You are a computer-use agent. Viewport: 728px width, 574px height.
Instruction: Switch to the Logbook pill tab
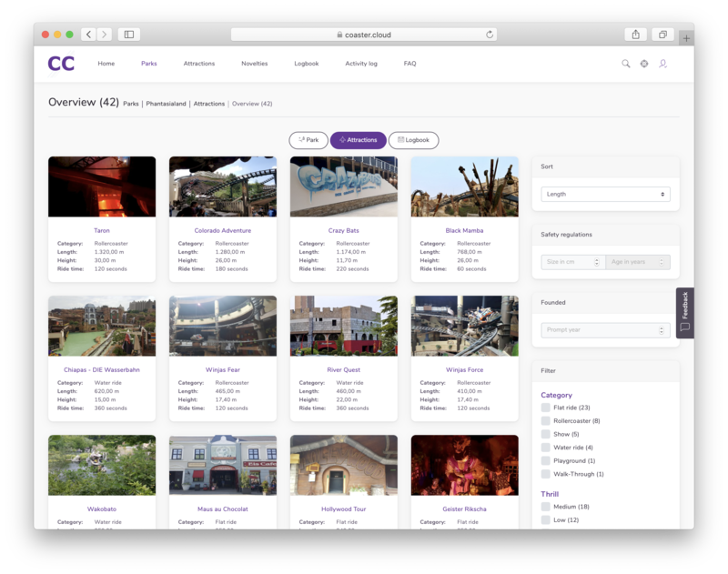pos(413,140)
